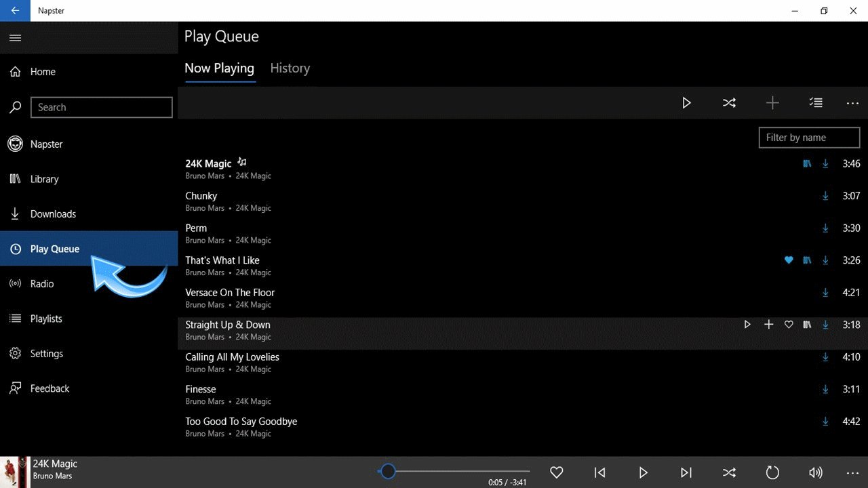Select the 24K Magic track row
This screenshot has height=488, width=868.
click(523, 169)
